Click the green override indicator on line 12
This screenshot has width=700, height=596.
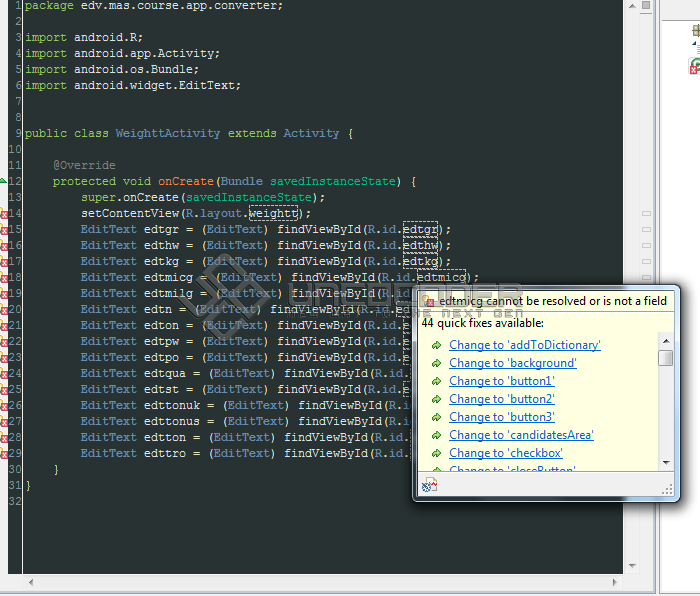(x=3, y=181)
